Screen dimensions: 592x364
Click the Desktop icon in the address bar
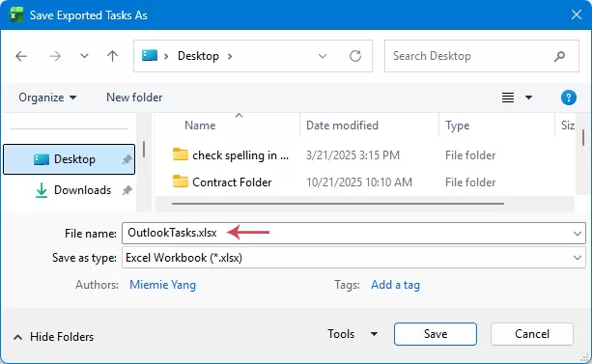point(150,55)
